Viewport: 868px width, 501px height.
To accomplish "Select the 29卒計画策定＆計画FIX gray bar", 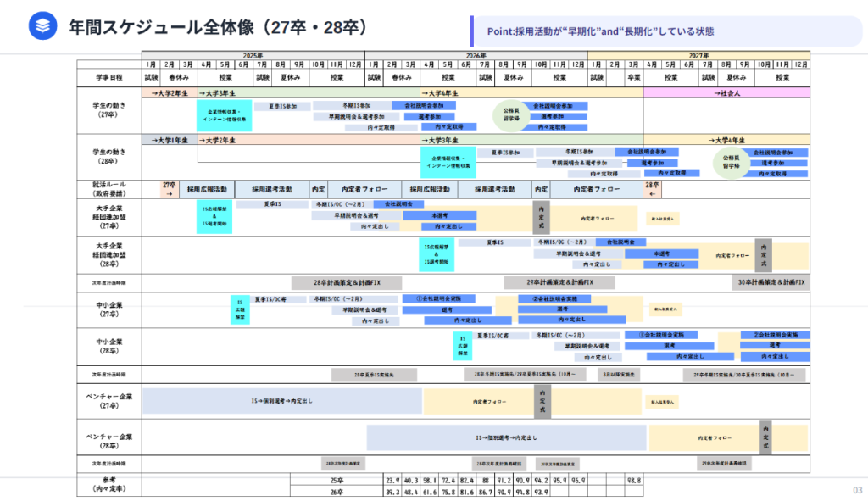I will click(560, 281).
